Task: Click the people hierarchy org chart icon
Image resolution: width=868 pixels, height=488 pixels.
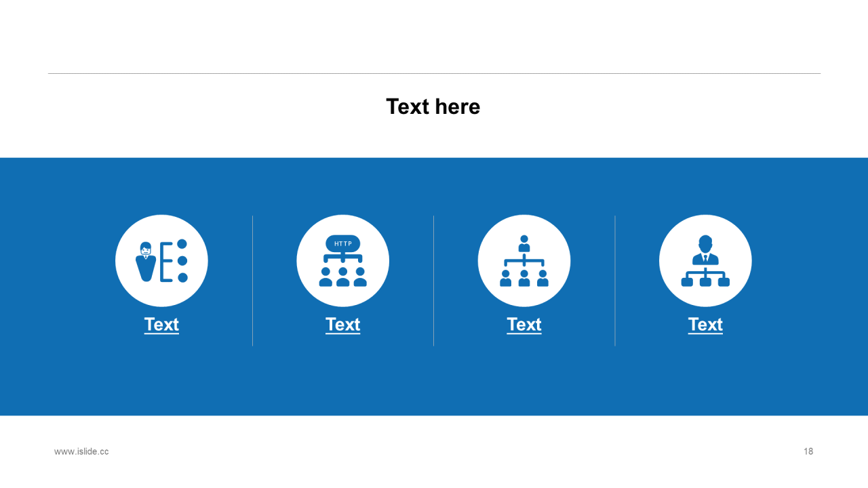Action: pos(524,261)
